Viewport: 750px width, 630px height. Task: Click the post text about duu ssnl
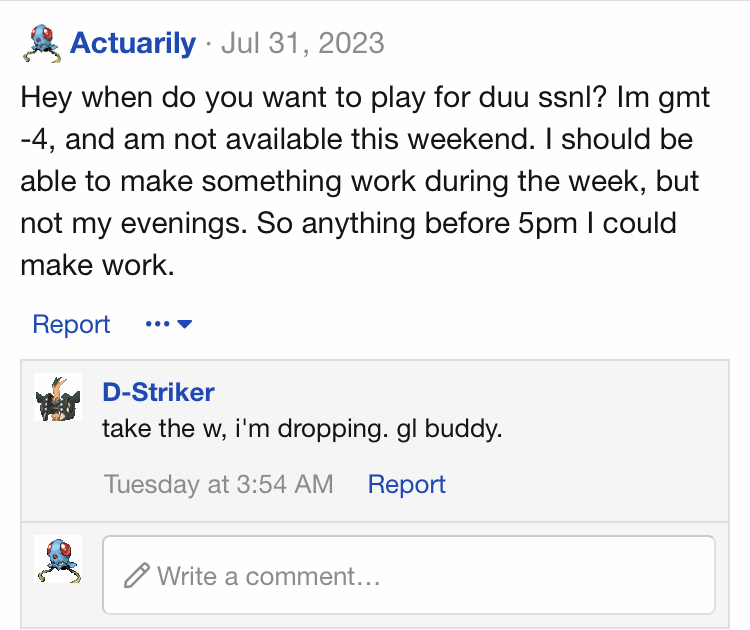point(365,181)
